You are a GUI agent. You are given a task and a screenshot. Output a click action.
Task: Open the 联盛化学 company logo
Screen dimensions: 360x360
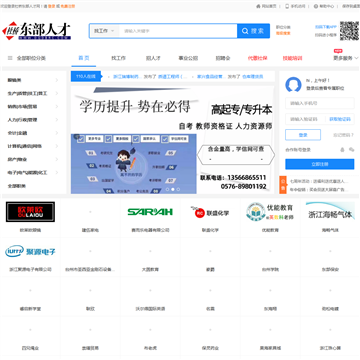210,212
